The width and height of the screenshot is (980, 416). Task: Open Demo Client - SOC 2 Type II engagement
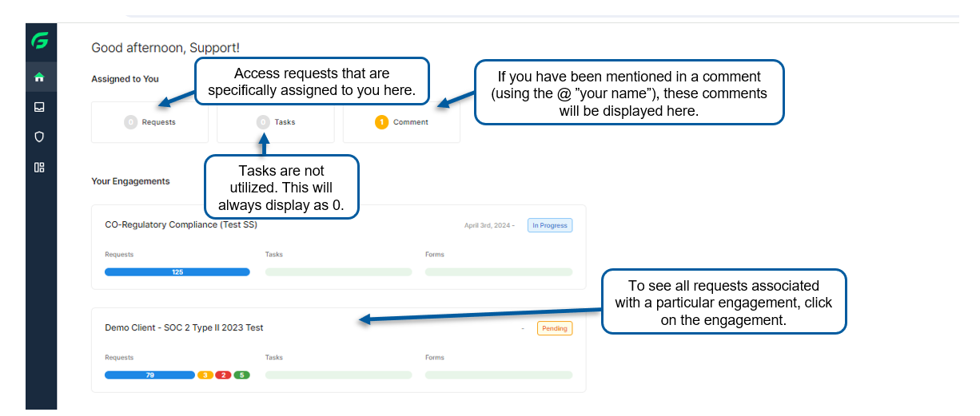pyautogui.click(x=338, y=350)
